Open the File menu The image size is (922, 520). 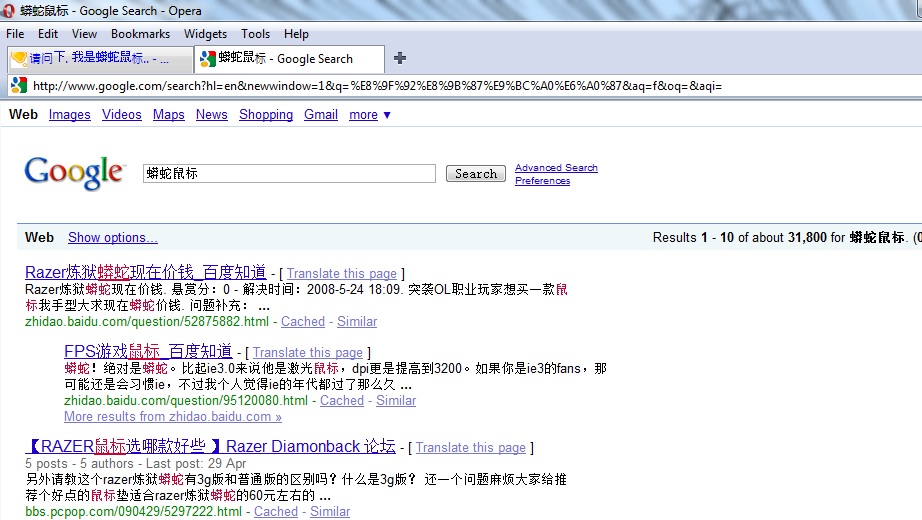point(15,34)
